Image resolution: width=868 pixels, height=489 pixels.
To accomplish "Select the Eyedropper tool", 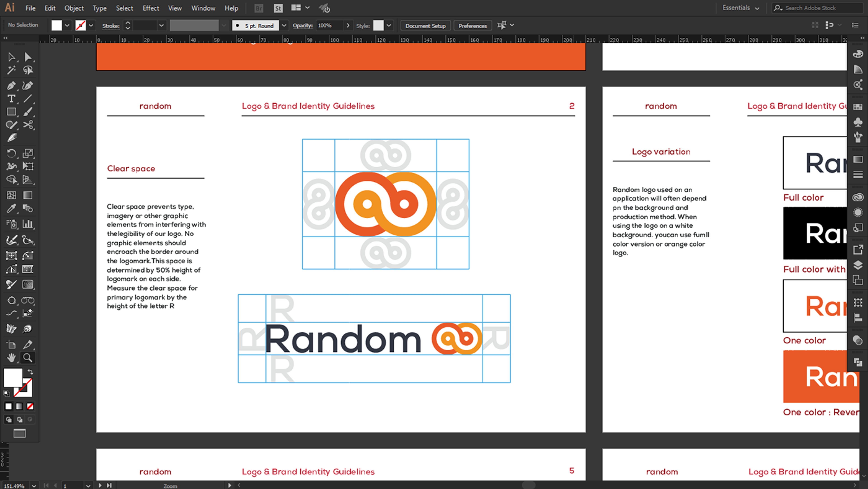I will [x=11, y=209].
